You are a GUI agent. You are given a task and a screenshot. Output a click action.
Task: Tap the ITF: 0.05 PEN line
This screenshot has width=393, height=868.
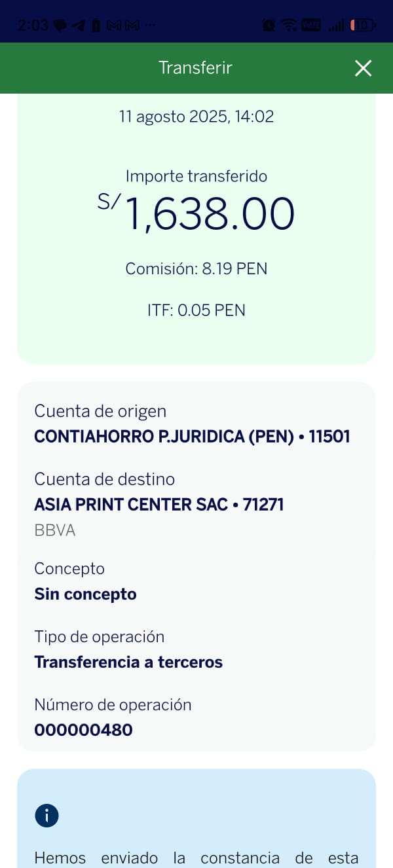(x=196, y=310)
